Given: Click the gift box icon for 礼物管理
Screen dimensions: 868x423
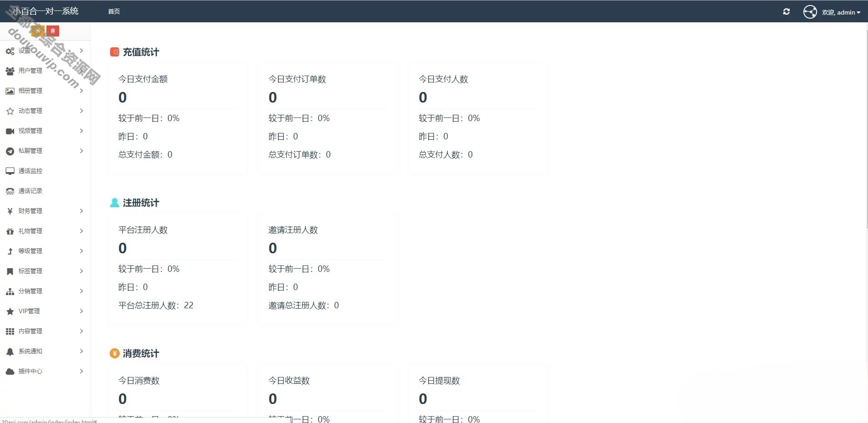Looking at the screenshot, I should click(10, 231).
